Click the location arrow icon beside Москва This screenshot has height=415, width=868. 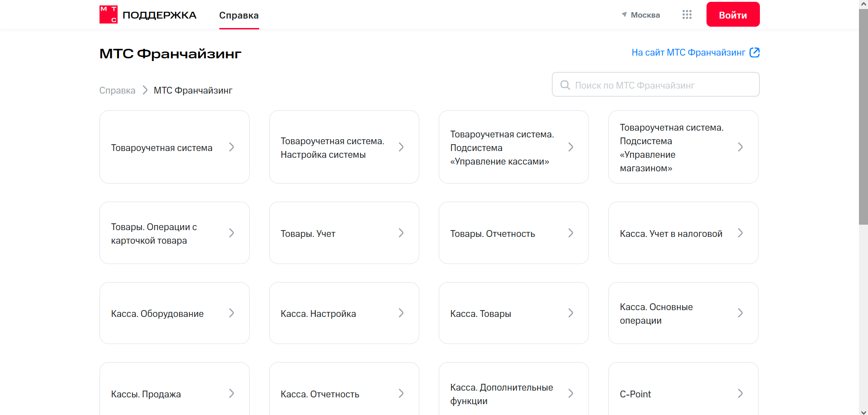point(624,14)
